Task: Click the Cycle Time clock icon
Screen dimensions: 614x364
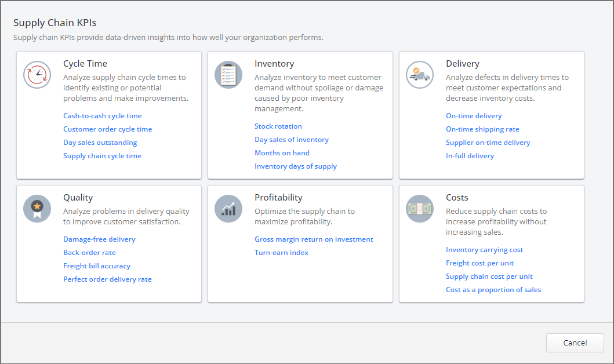Action: 37,75
